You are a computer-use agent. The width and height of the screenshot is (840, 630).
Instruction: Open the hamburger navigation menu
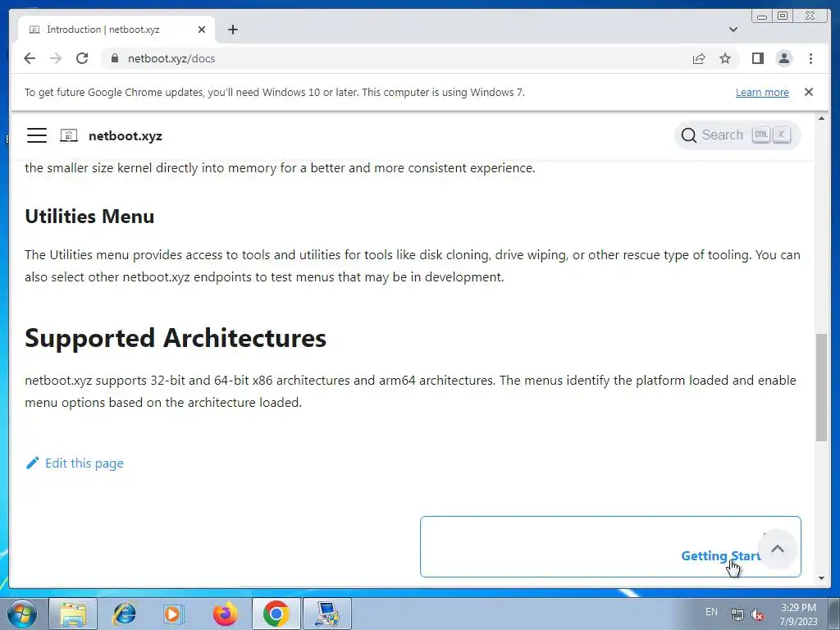tap(37, 135)
